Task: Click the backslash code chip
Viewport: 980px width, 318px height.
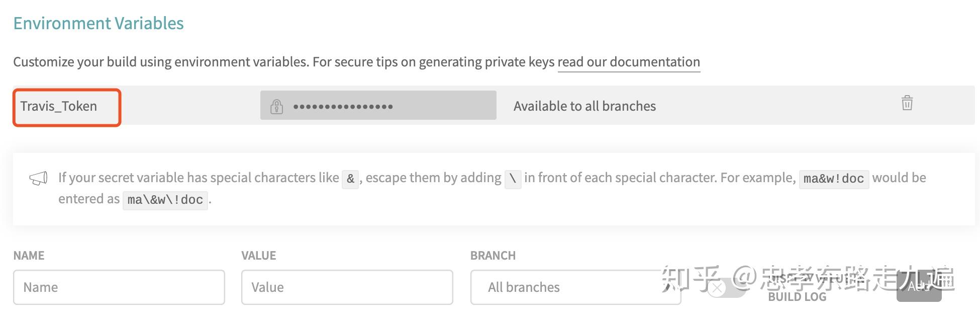Action: [x=513, y=179]
